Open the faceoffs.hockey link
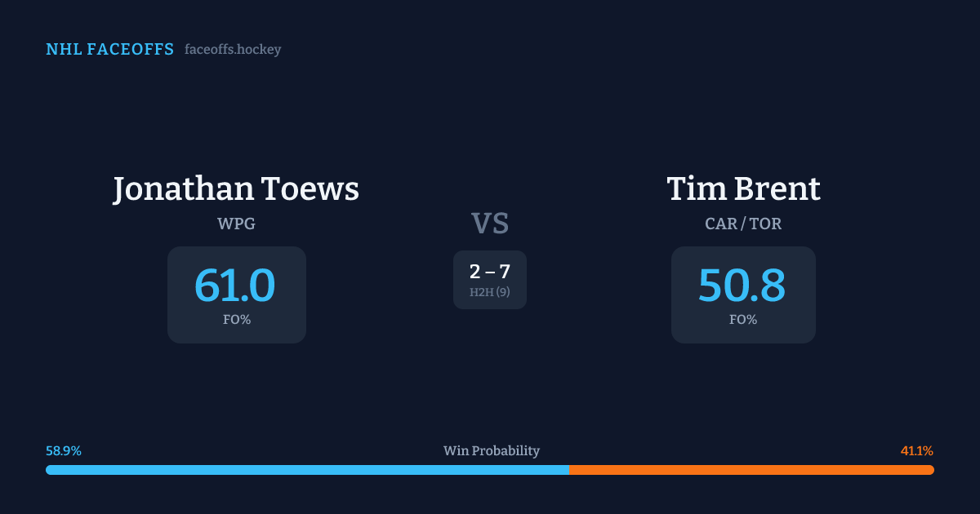Screen dimensions: 980x514 (x=233, y=50)
